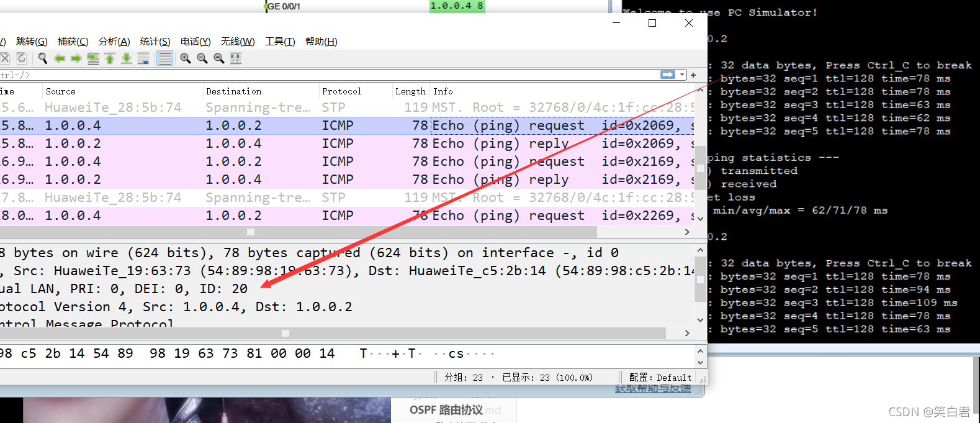
Task: Click the close capture file icon
Action: 5,58
